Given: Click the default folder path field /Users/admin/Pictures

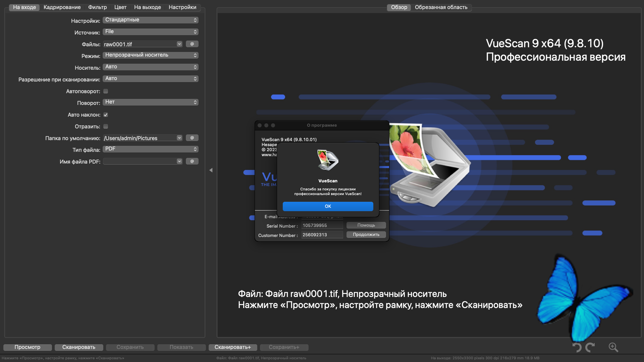Looking at the screenshot, I should (x=140, y=138).
